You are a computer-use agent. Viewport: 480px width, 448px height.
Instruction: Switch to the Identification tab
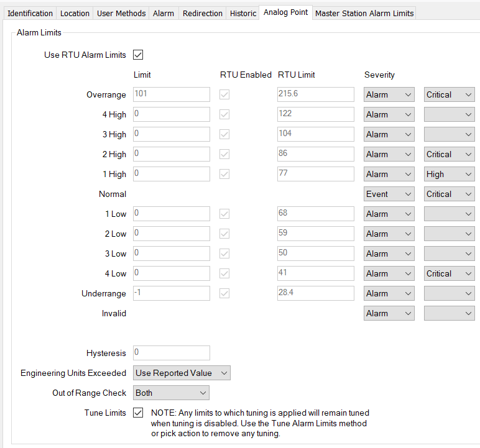30,13
